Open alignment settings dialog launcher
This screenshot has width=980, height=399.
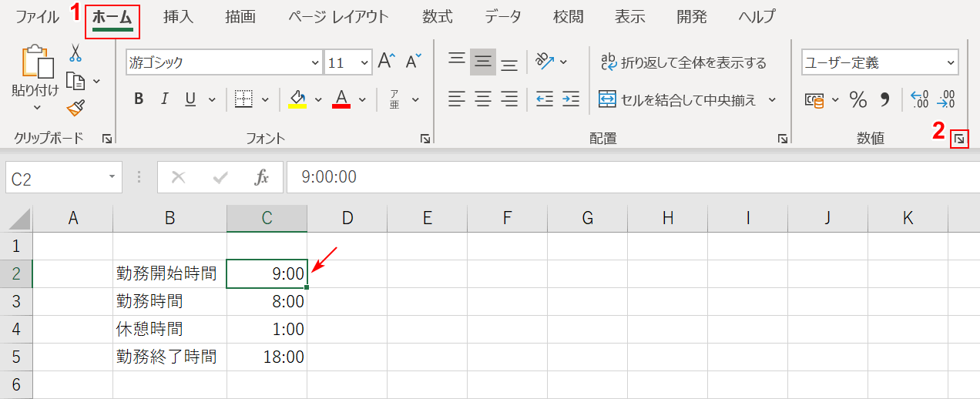click(783, 139)
